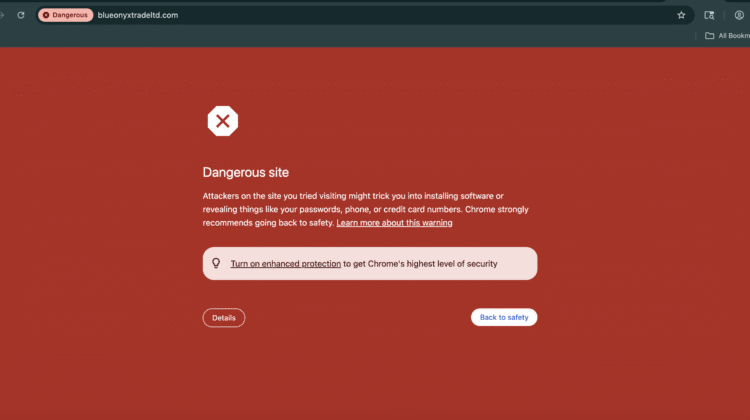Bookmark this page using the star icon

(681, 15)
